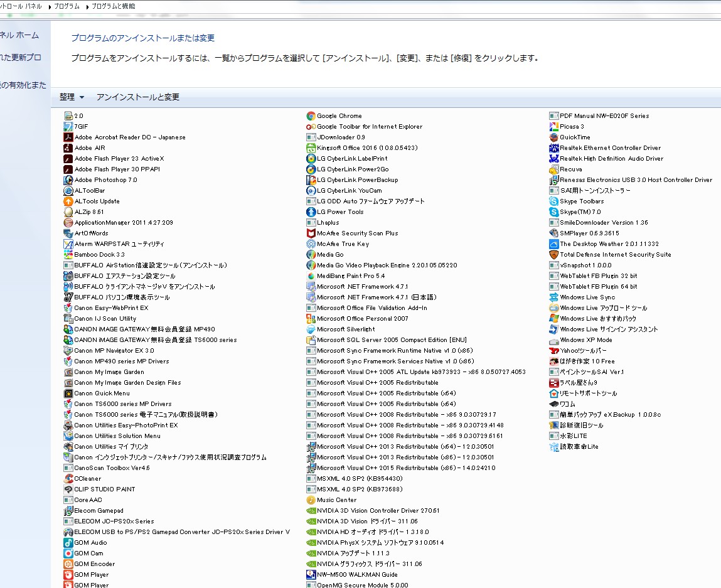The height and width of the screenshot is (588, 721).
Task: Click the Total Defense Internet Security icon
Action: (553, 254)
